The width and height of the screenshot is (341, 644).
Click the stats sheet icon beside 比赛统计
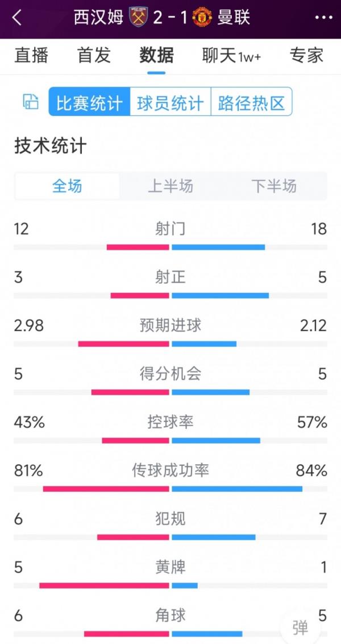30,101
